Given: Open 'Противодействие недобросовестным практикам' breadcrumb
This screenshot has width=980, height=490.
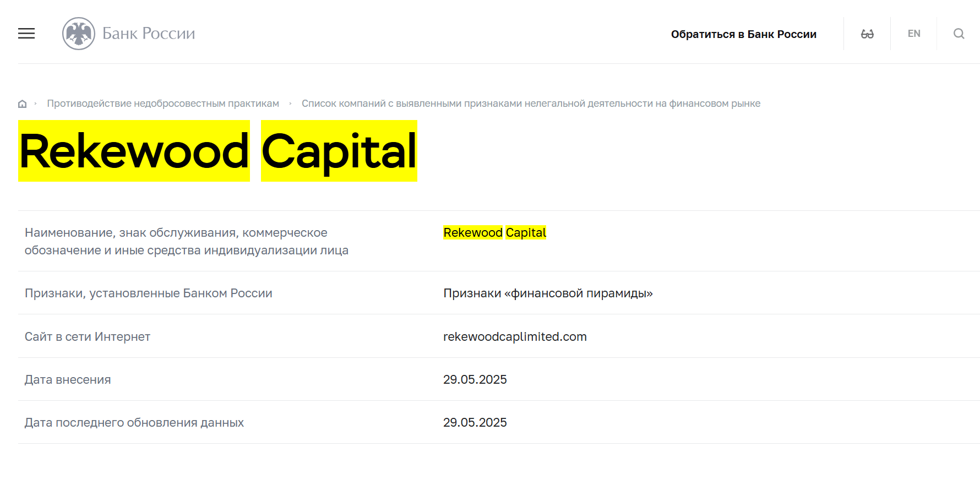Looking at the screenshot, I should [163, 104].
